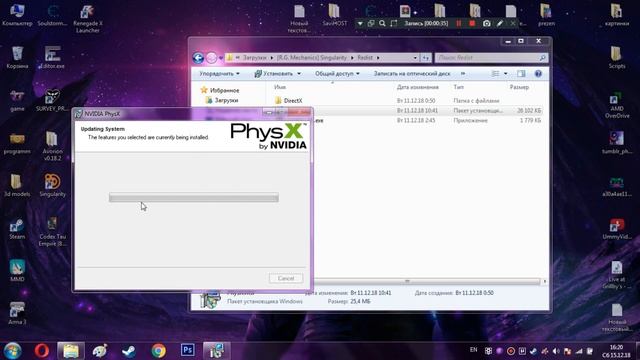Viewport: 640px width, 360px height.
Task: Click the Explorer search field
Action: 491,58
